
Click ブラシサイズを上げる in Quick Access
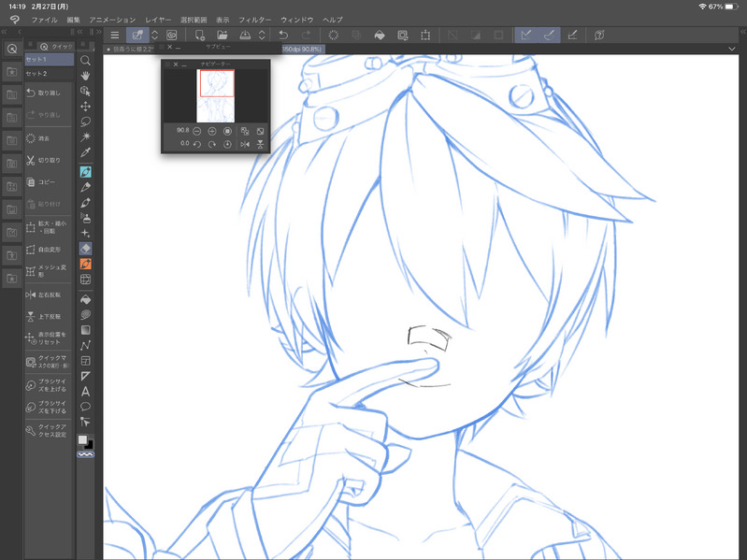(46, 385)
